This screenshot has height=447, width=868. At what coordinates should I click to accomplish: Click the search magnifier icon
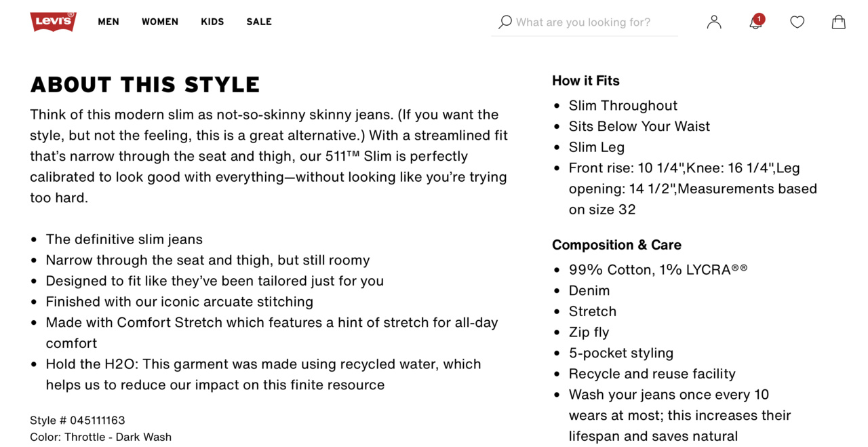click(505, 22)
